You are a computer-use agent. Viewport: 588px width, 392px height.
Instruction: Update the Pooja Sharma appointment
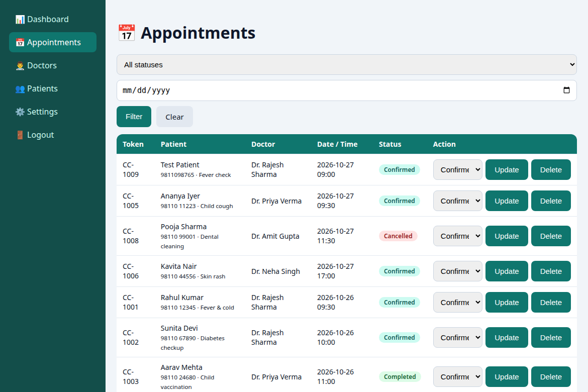(x=507, y=236)
